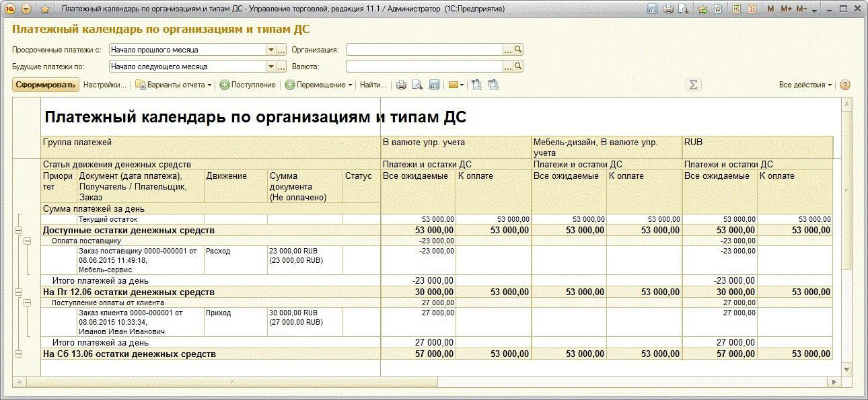Click the Найти... button

point(373,85)
